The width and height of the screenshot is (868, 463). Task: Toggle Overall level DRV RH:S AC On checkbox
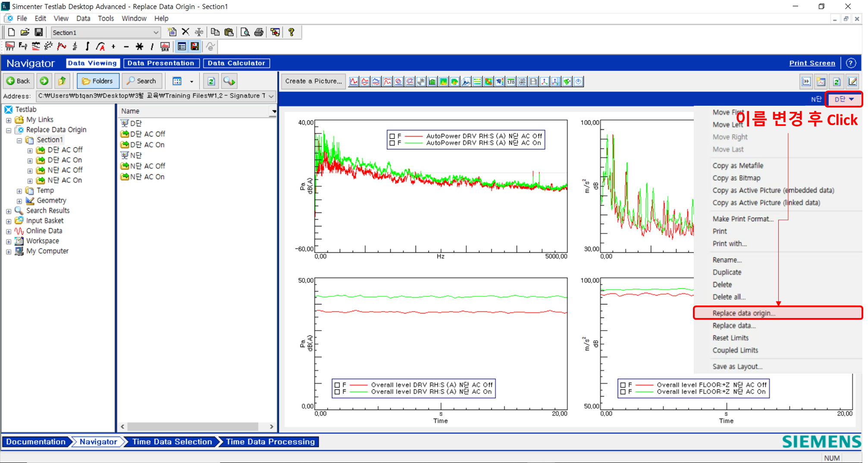click(337, 392)
